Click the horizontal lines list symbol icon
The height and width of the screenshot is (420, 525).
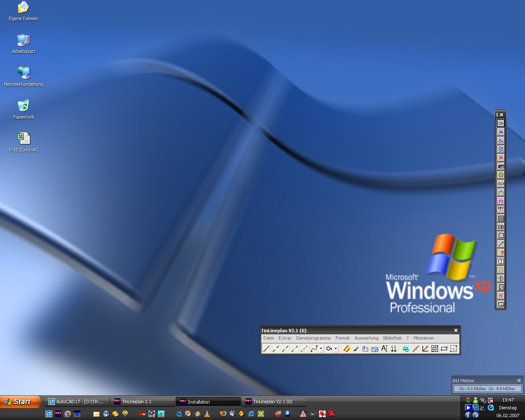tap(501, 218)
